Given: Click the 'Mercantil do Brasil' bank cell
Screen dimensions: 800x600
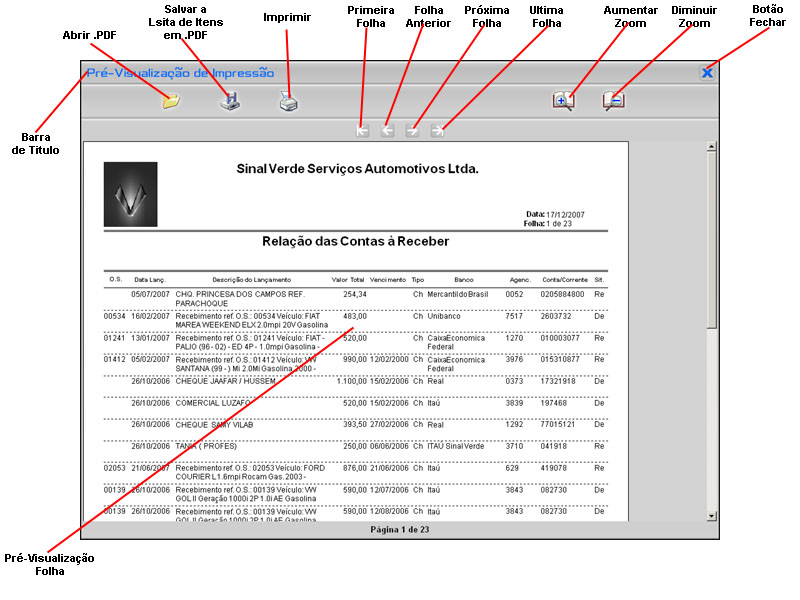Looking at the screenshot, I should click(x=458, y=294).
